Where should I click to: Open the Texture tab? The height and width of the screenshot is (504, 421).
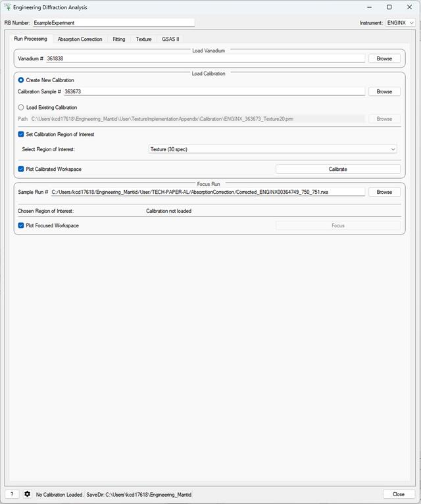[143, 39]
